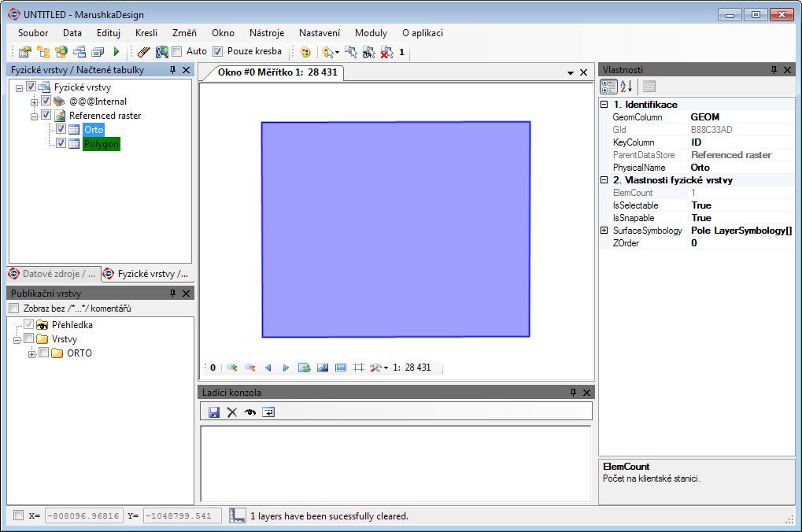The height and width of the screenshot is (532, 802).
Task: Open the Soubor menu
Action: point(33,33)
